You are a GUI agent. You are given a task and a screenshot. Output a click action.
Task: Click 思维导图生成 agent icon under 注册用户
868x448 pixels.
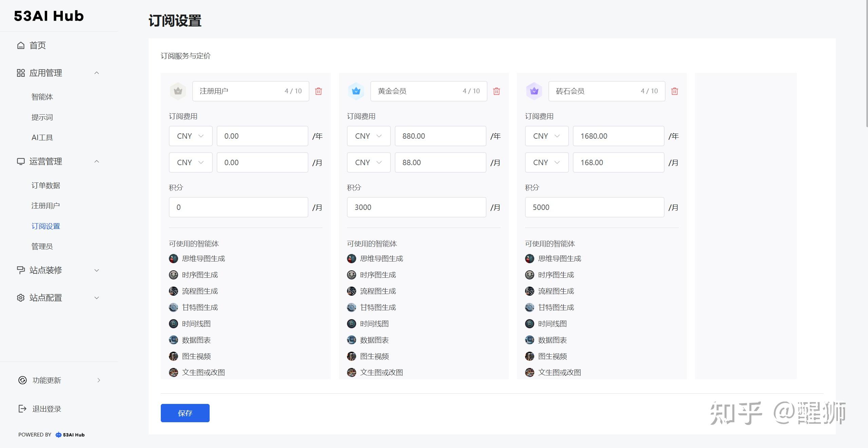point(173,259)
